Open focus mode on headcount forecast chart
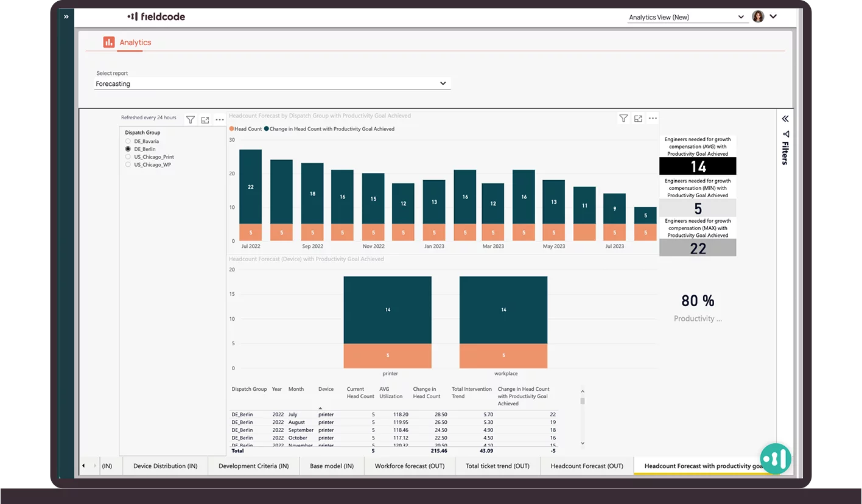 (638, 119)
